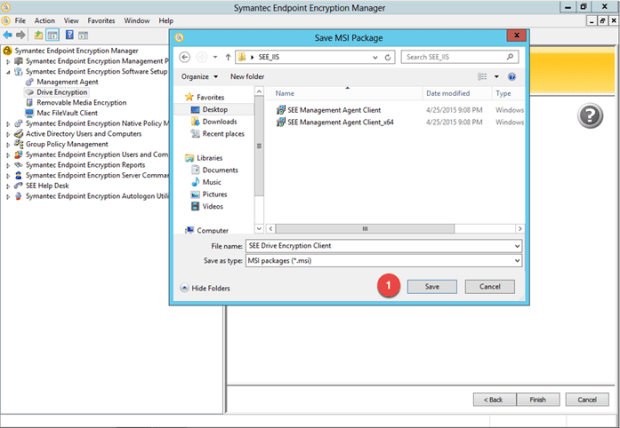Open the Action menu

click(45, 20)
